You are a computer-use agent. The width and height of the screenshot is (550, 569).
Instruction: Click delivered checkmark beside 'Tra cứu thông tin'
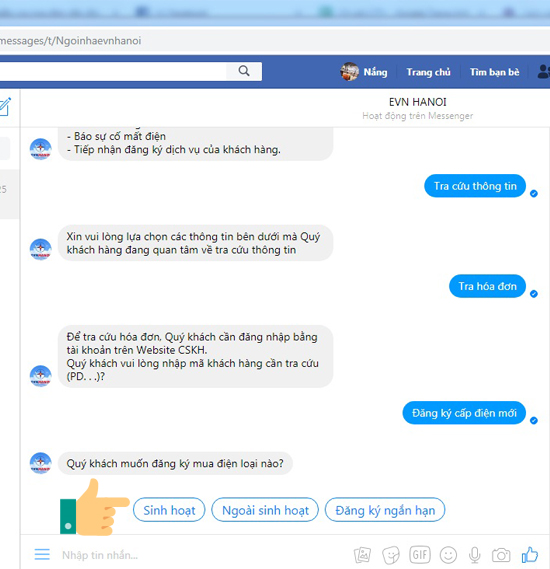point(534,193)
